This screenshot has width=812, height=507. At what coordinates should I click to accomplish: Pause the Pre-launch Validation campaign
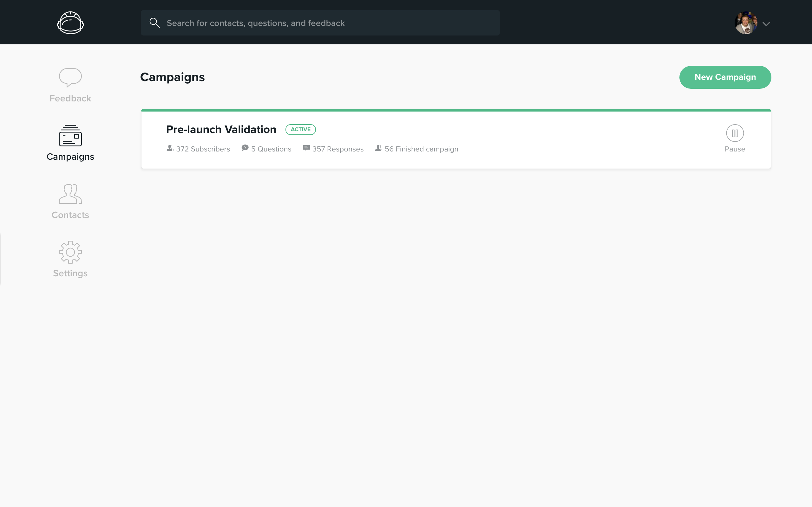click(735, 133)
